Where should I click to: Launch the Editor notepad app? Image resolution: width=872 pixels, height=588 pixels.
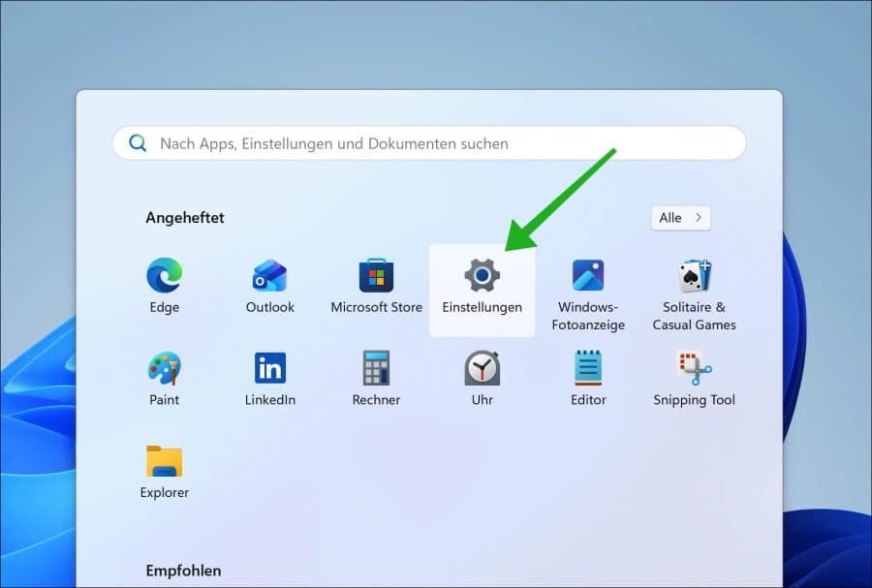588,380
